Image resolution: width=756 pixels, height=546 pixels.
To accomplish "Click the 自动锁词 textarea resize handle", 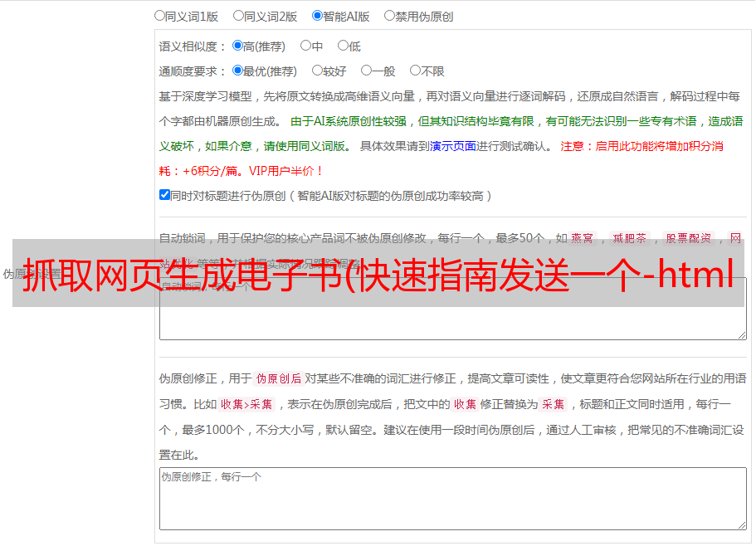I will (x=742, y=335).
